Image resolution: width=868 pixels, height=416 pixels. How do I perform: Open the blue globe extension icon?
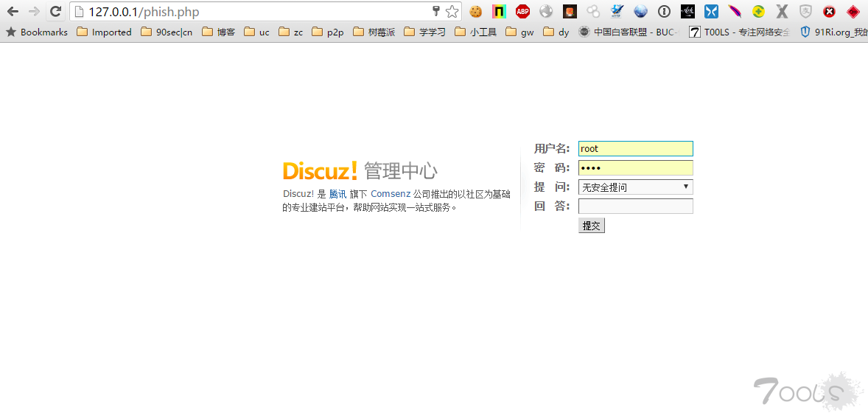point(640,11)
